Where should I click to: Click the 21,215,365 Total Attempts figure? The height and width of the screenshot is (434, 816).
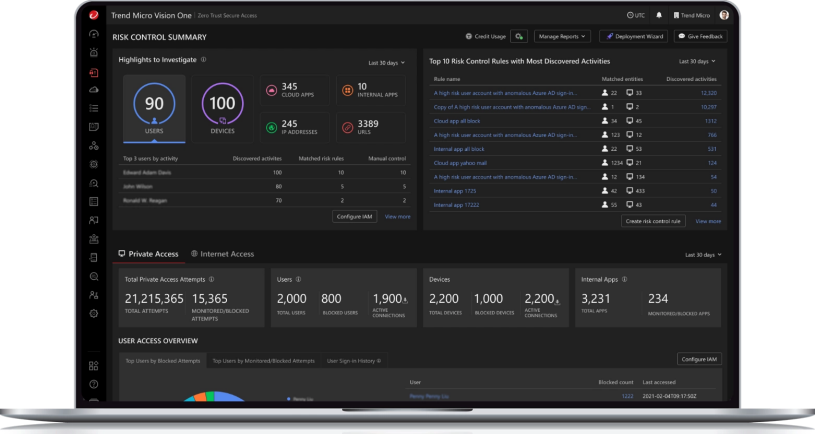(154, 299)
